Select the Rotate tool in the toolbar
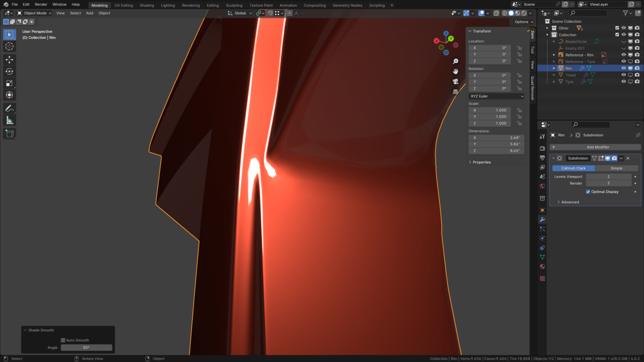Screen dimensions: 644x362 [9, 71]
